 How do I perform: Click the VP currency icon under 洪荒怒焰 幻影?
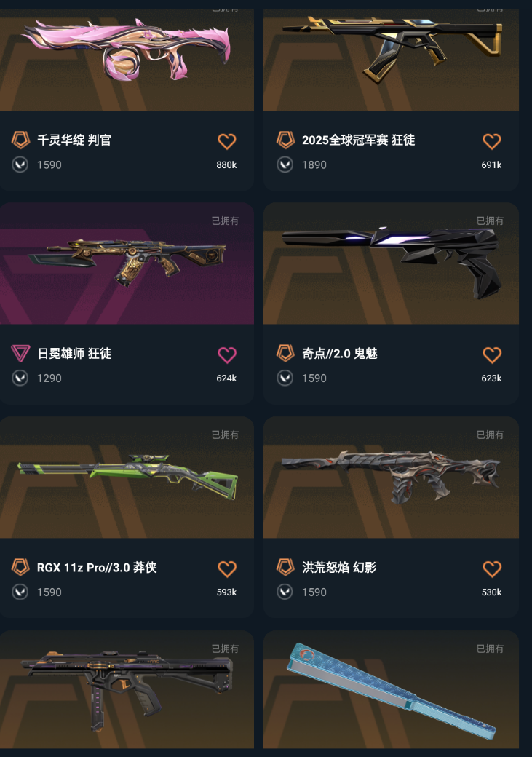(x=285, y=592)
